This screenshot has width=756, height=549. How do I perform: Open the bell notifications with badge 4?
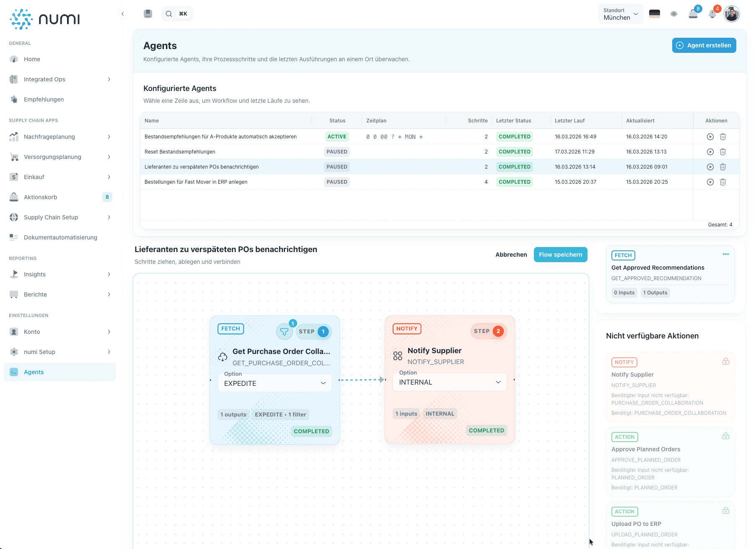tap(712, 14)
